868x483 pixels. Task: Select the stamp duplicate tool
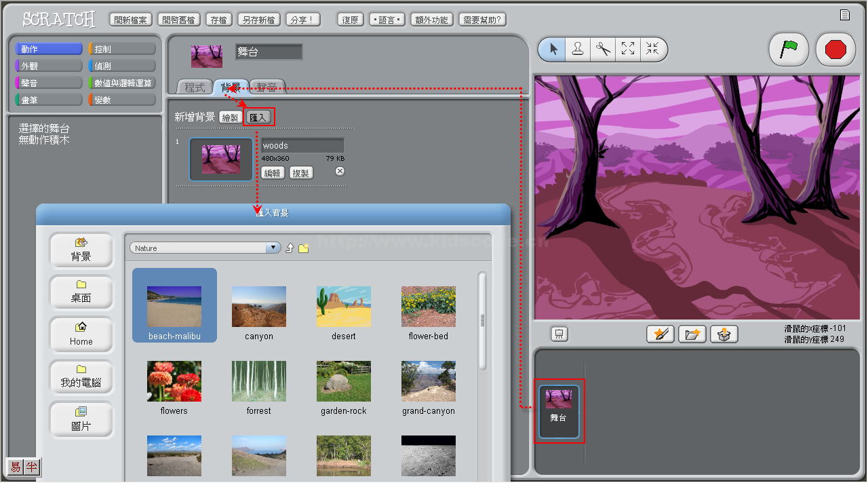point(578,50)
